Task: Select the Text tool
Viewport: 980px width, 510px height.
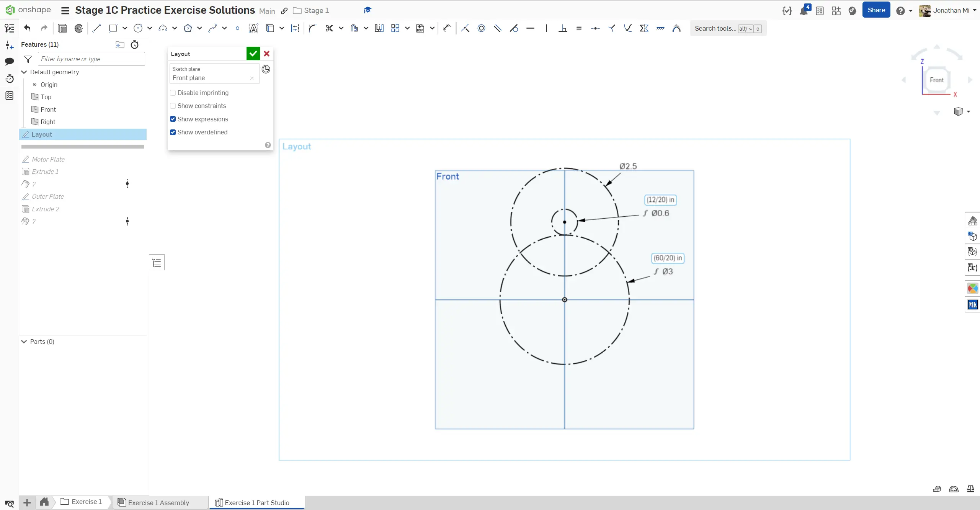Action: [253, 28]
